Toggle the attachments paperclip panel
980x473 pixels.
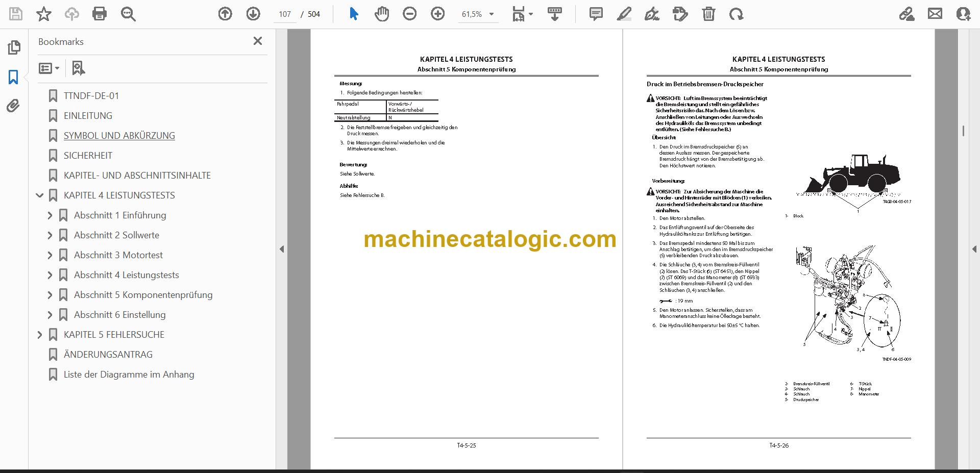click(x=14, y=106)
